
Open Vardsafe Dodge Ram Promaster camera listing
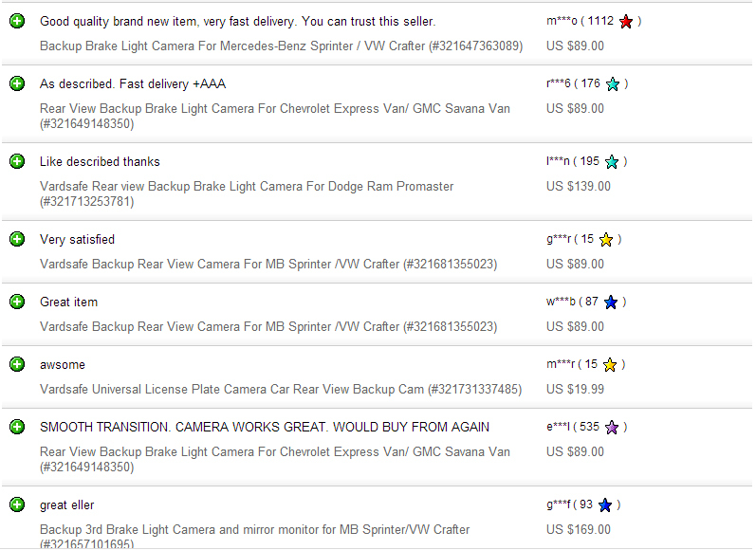pyautogui.click(x=247, y=193)
